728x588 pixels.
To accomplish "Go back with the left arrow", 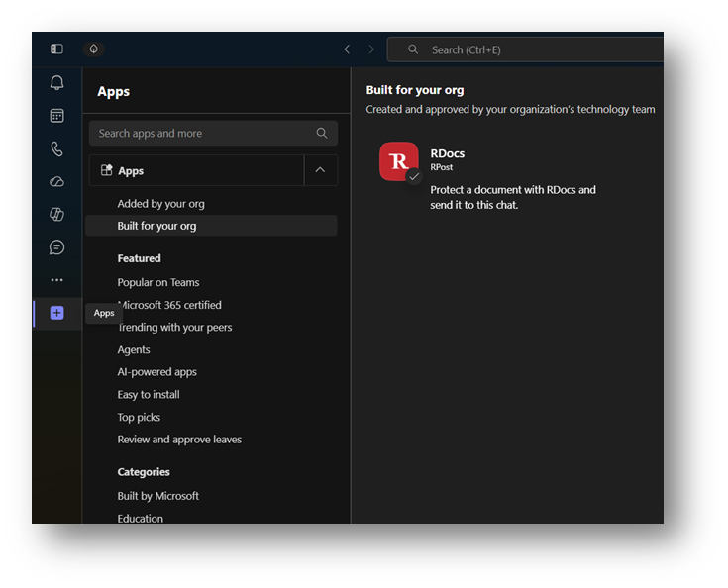I will [x=347, y=49].
